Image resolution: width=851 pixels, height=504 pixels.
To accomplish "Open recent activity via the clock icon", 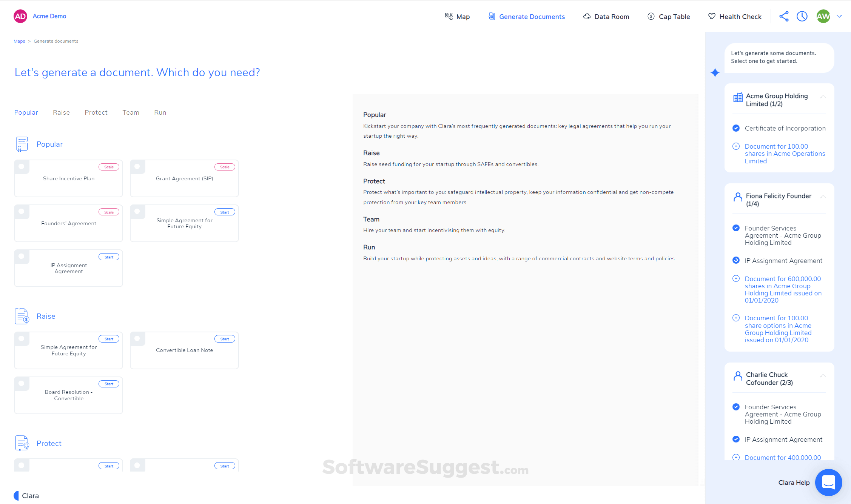I will click(x=802, y=16).
